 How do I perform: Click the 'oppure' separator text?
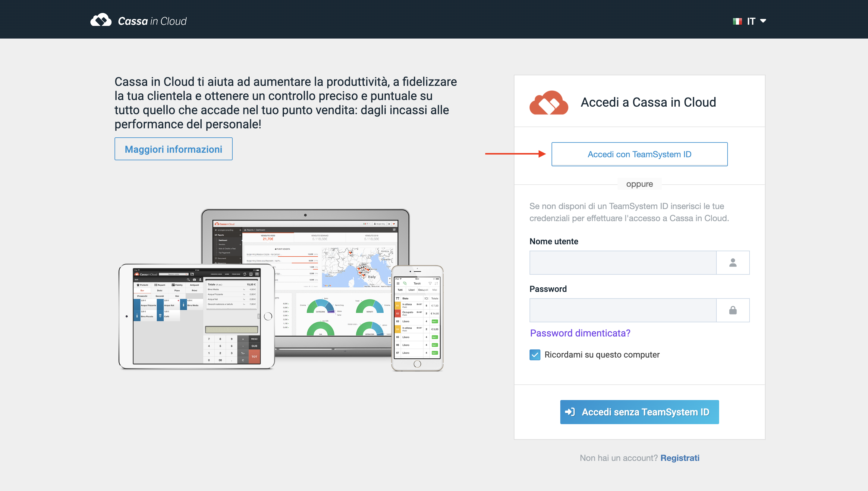[x=639, y=184]
